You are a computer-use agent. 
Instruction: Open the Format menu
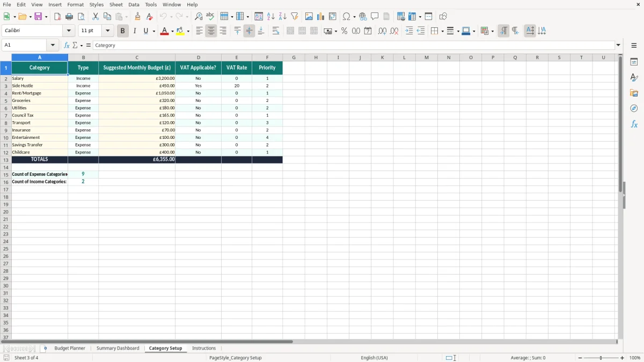pyautogui.click(x=76, y=4)
